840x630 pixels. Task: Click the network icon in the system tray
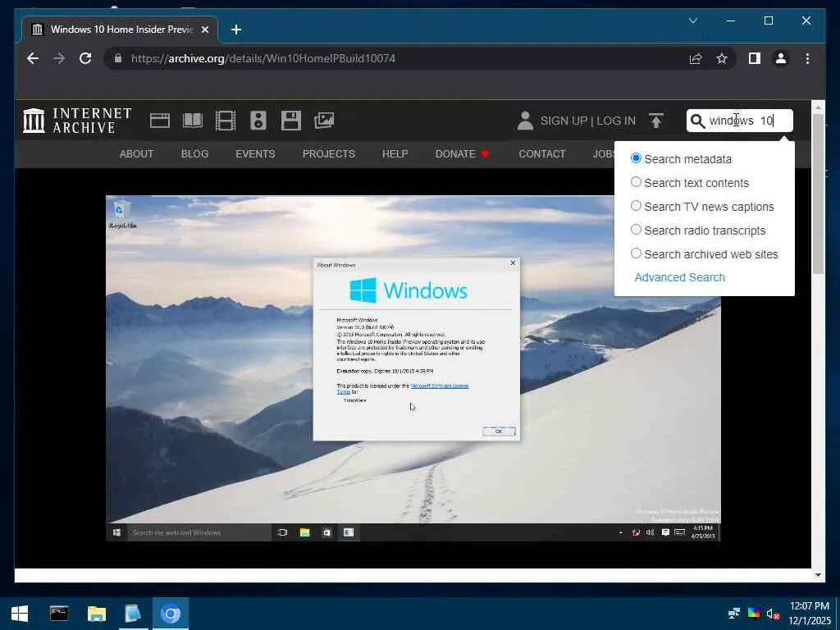(x=734, y=614)
